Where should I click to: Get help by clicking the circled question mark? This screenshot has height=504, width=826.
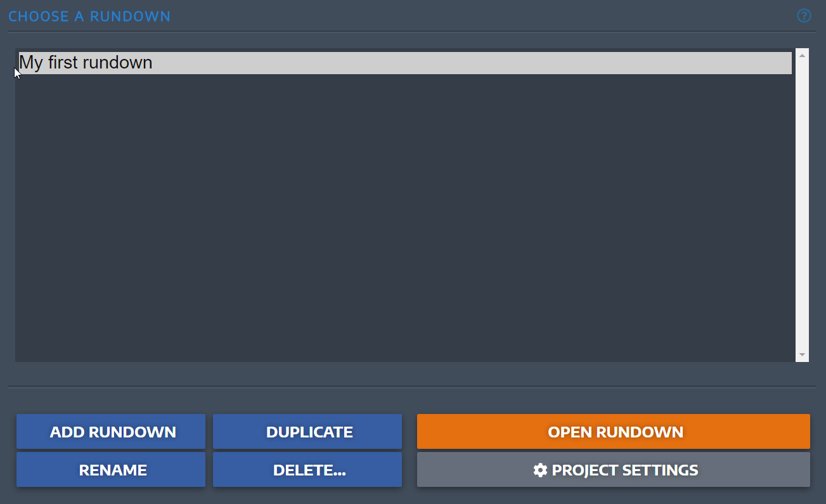[x=804, y=16]
